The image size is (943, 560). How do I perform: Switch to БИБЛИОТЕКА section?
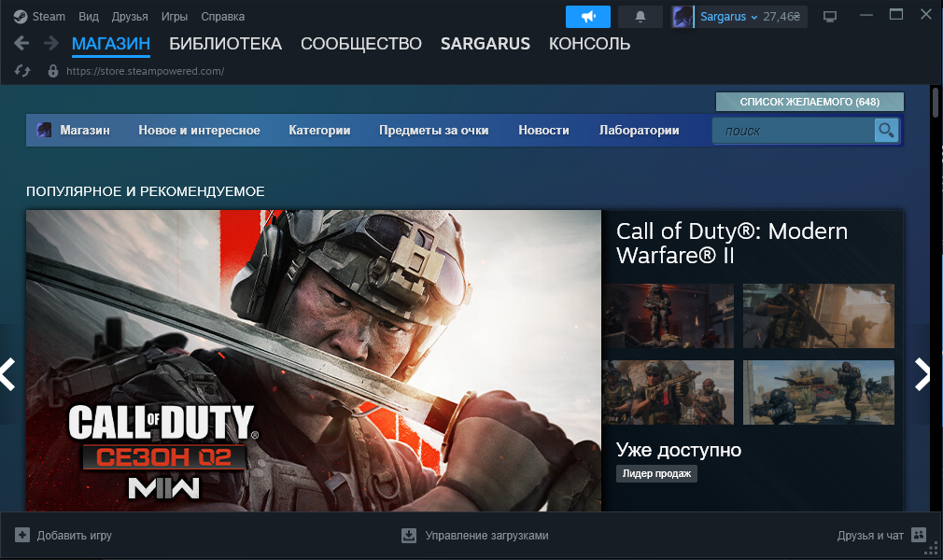coord(226,44)
